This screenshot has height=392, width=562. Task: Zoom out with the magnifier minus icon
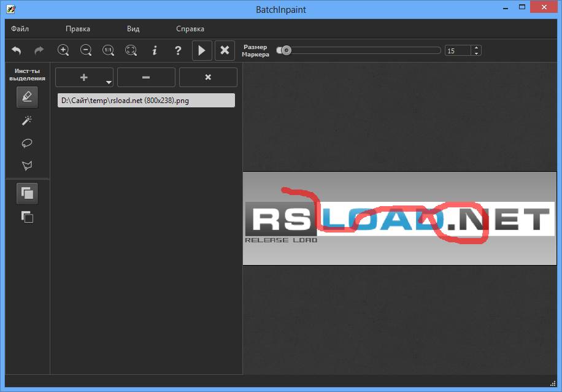[86, 50]
